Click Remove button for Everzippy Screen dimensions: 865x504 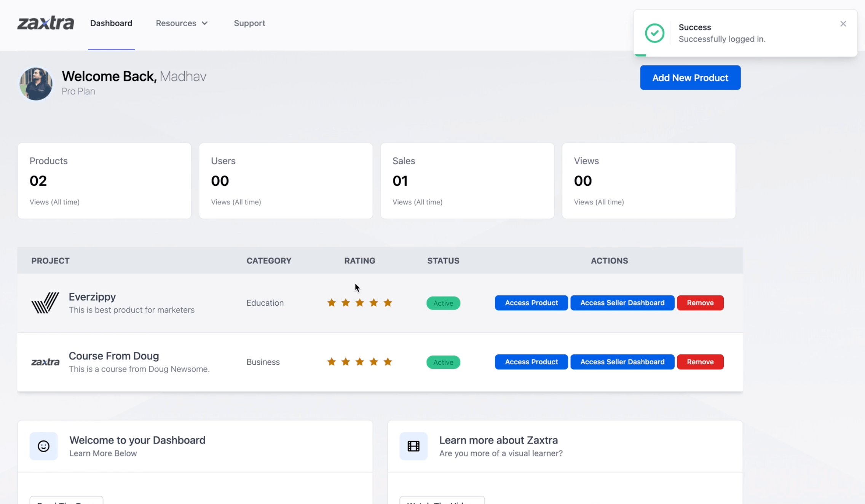(700, 302)
